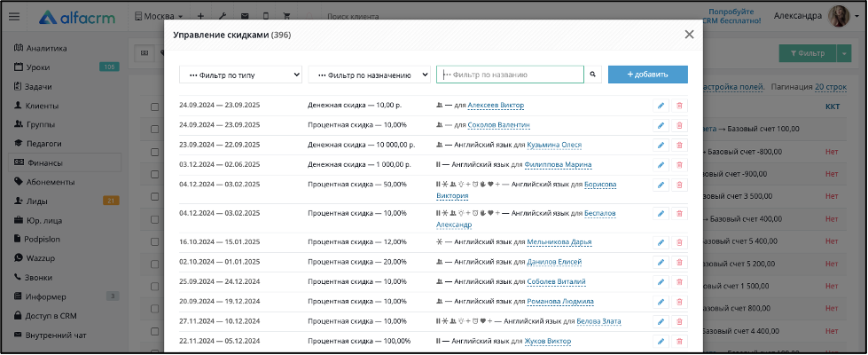Open the Москва branch selector
868x355 pixels.
click(x=159, y=17)
